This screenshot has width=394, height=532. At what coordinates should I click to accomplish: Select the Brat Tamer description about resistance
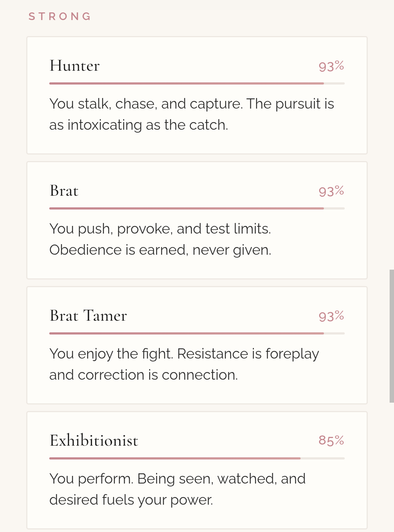tap(184, 364)
